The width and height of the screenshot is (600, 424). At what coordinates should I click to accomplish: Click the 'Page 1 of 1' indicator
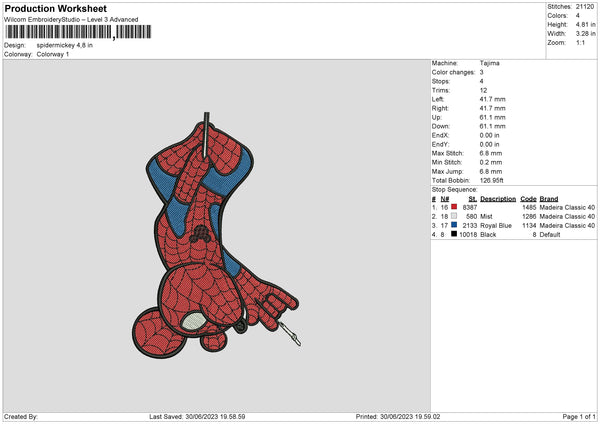point(579,416)
